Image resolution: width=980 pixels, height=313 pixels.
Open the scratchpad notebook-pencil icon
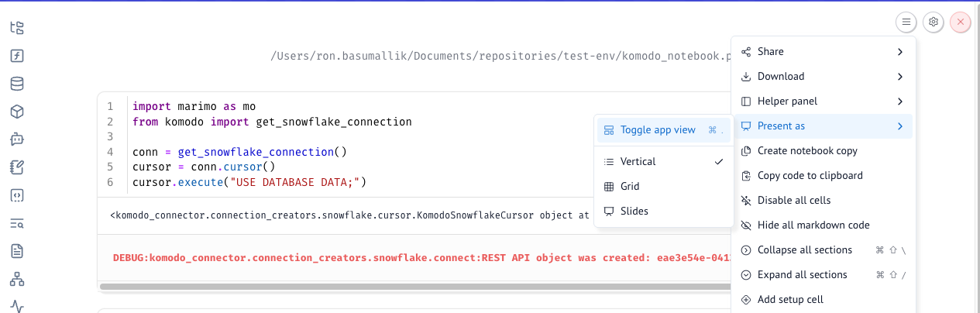(x=17, y=167)
